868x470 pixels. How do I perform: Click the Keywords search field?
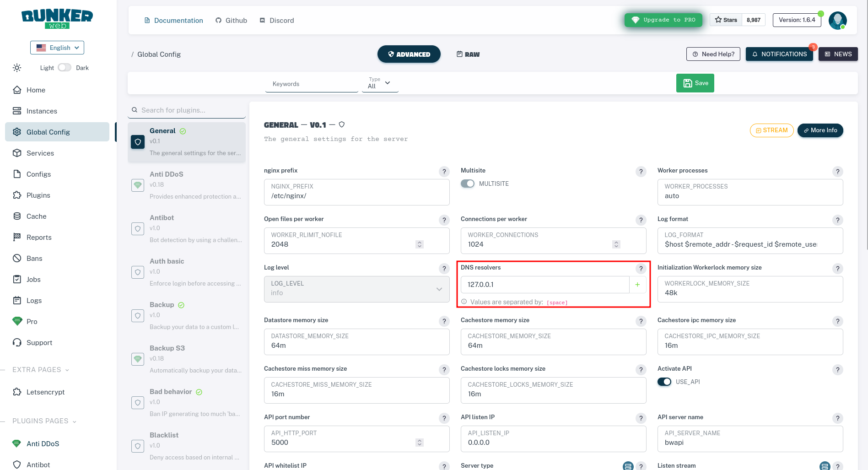click(x=311, y=84)
